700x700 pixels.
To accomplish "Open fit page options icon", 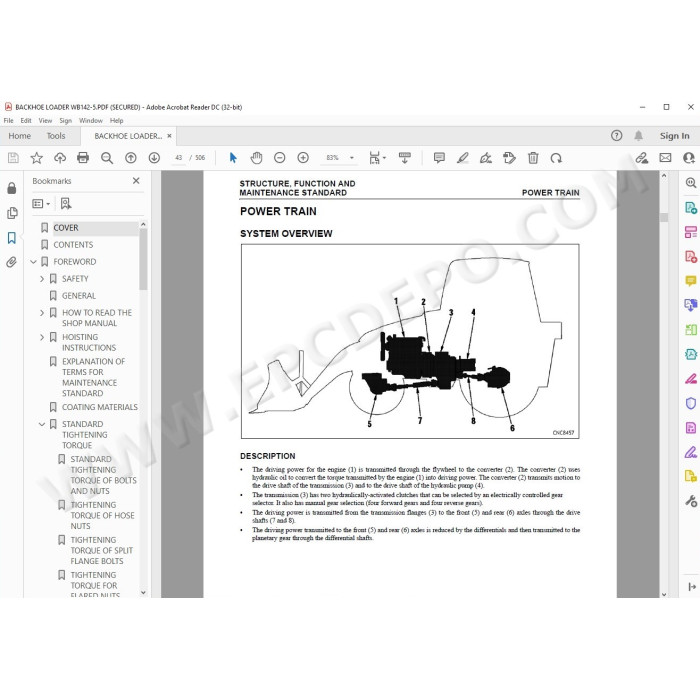I will (x=377, y=158).
